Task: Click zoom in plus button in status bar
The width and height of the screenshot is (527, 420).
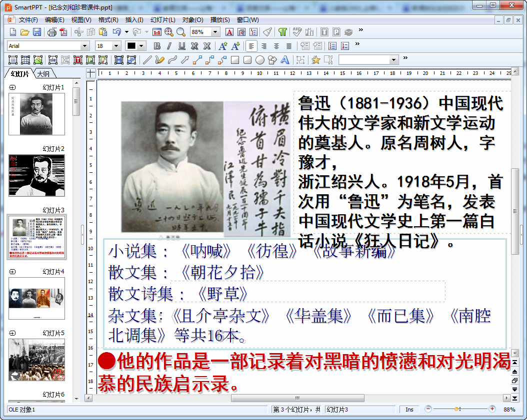Action: 492,409
